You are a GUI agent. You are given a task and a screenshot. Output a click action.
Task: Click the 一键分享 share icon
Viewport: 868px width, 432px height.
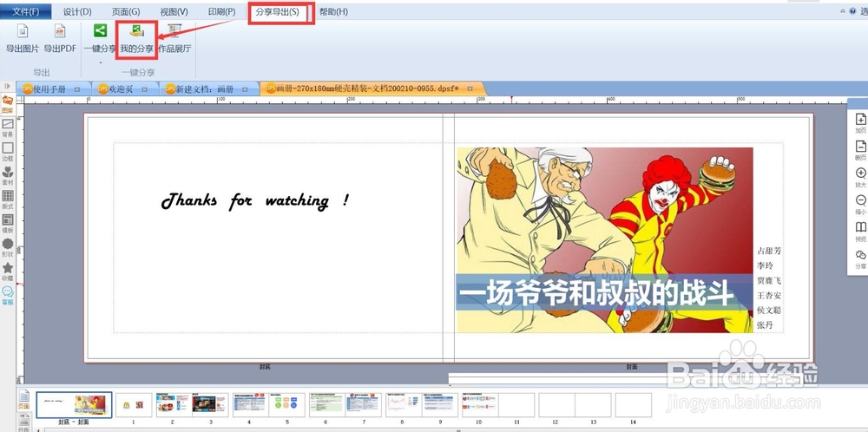pyautogui.click(x=100, y=31)
